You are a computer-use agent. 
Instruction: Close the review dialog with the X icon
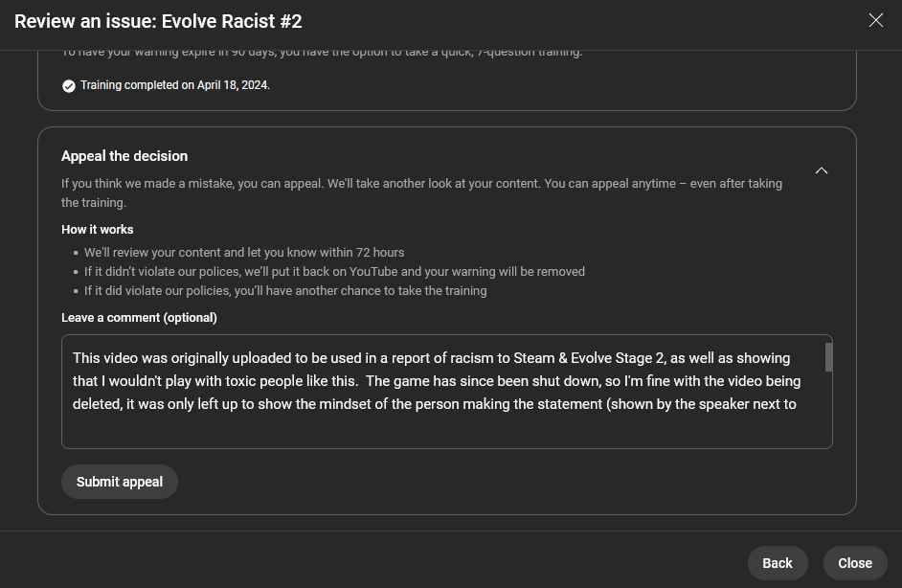[875, 20]
